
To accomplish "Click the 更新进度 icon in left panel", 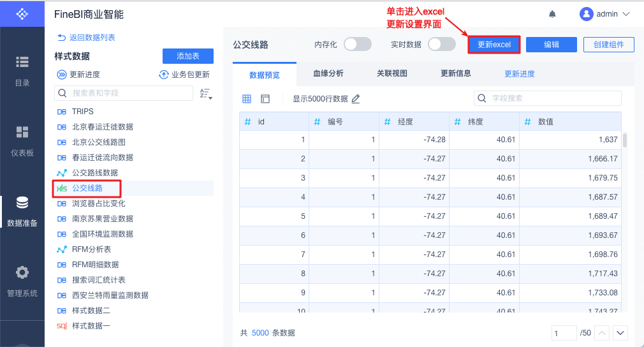I will tap(62, 75).
